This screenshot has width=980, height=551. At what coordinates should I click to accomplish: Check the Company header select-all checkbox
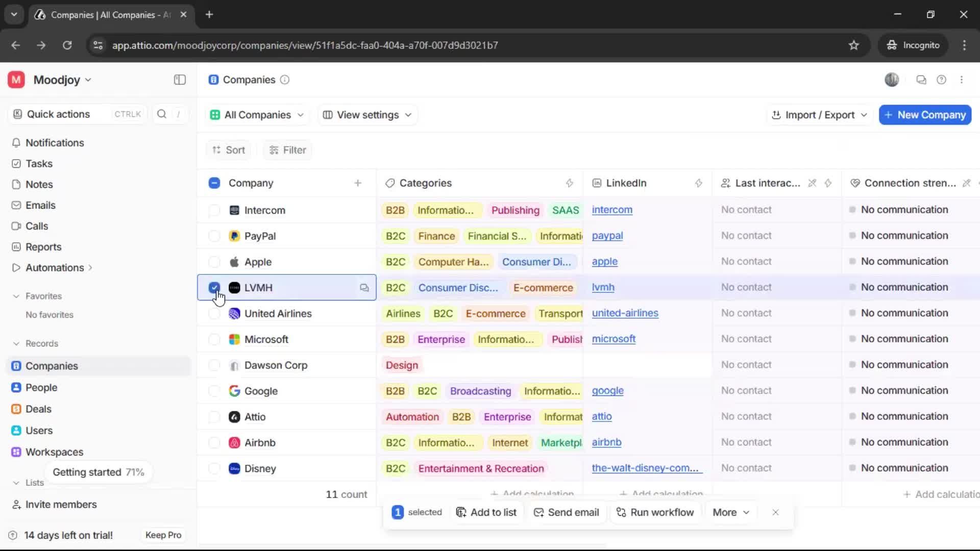point(214,183)
